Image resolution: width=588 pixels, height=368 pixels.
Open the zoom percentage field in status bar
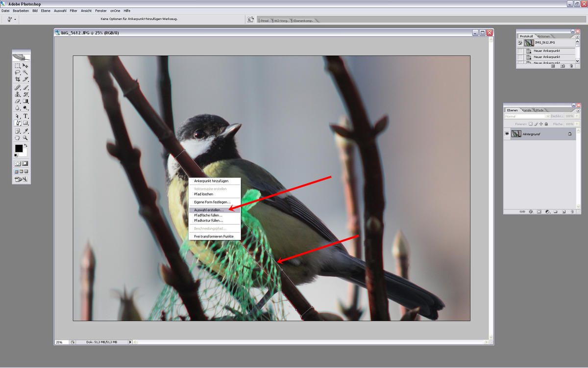[61, 342]
